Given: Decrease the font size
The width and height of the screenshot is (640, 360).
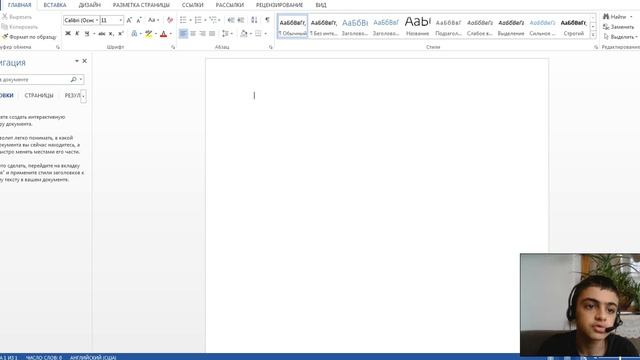Looking at the screenshot, I should [x=139, y=20].
